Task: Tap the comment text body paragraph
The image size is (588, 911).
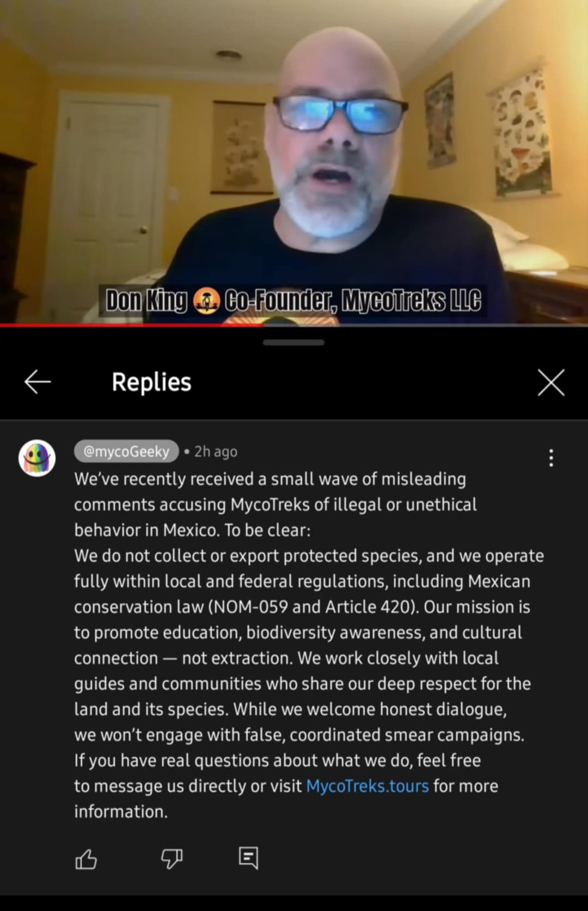Action: [x=309, y=645]
